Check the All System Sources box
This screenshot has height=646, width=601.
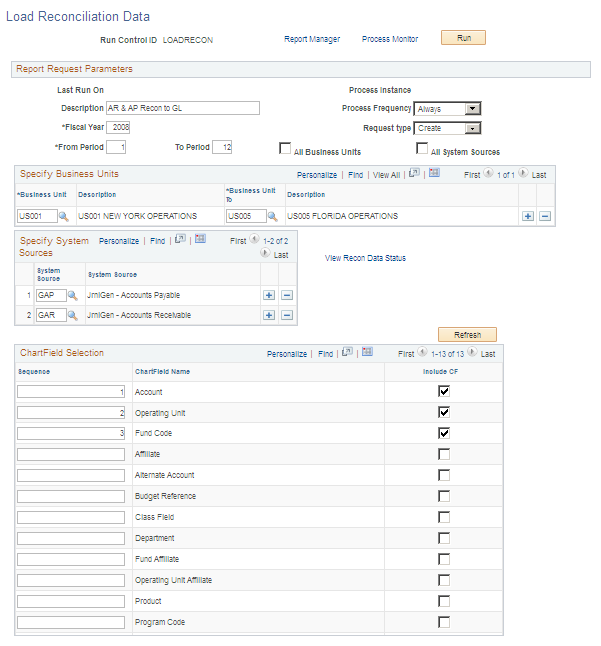[422, 148]
